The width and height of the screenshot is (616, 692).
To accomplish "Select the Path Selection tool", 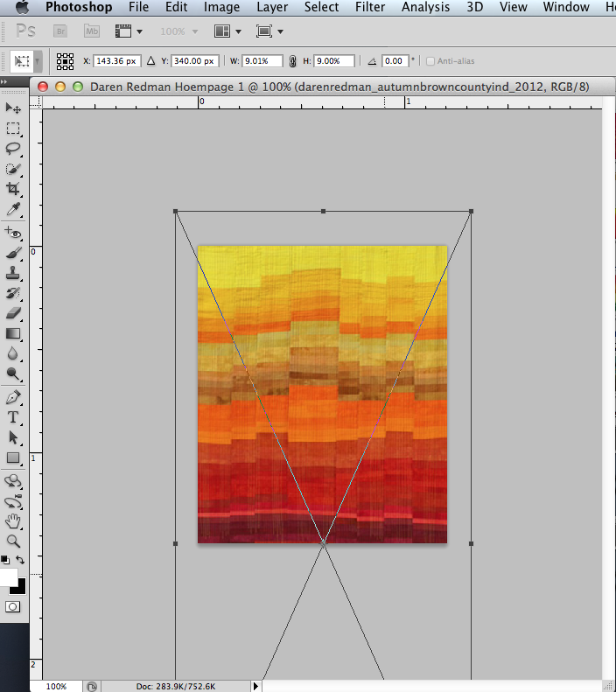I will click(x=13, y=437).
